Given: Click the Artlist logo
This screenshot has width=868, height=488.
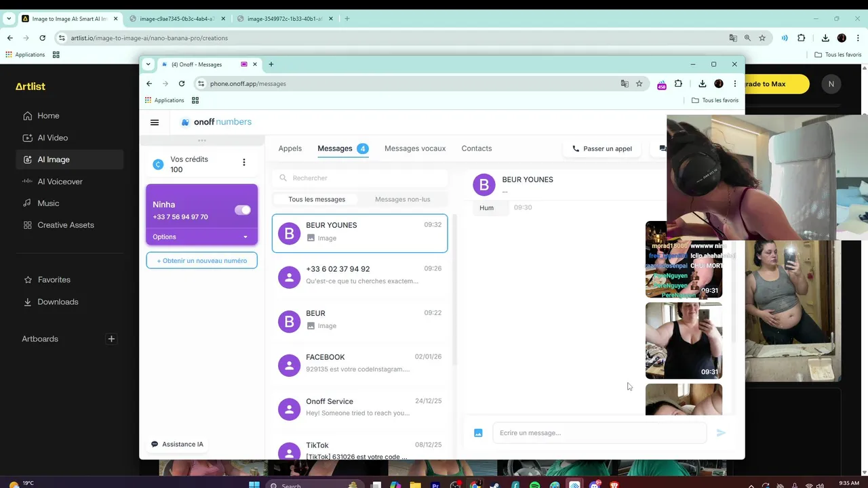Looking at the screenshot, I should click(31, 86).
